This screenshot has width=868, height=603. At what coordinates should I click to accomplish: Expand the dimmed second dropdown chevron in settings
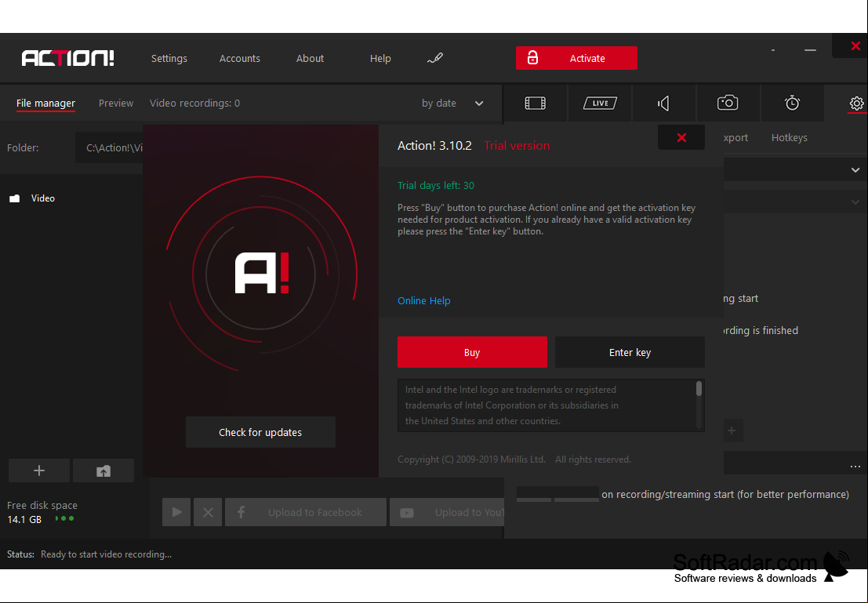tap(855, 202)
